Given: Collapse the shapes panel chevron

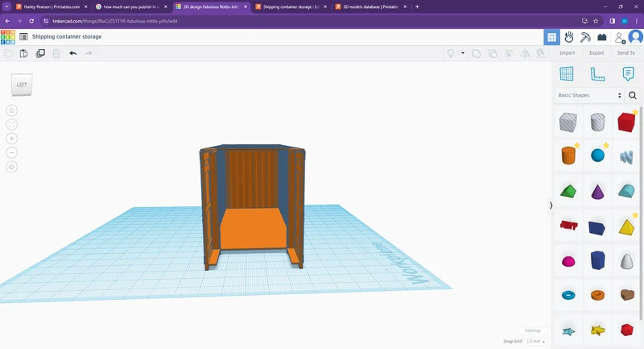Looking at the screenshot, I should tap(551, 205).
